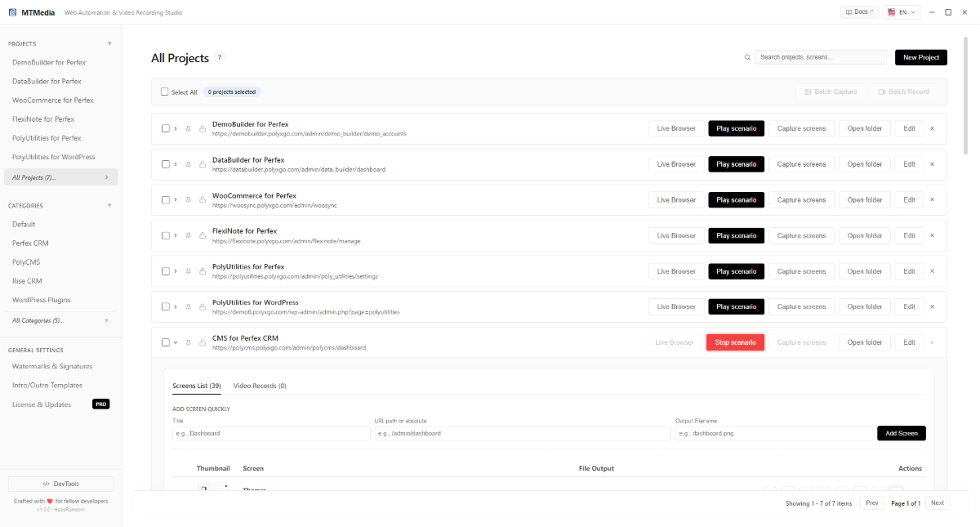
Task: Toggle the Select All checkbox
Action: click(x=164, y=92)
